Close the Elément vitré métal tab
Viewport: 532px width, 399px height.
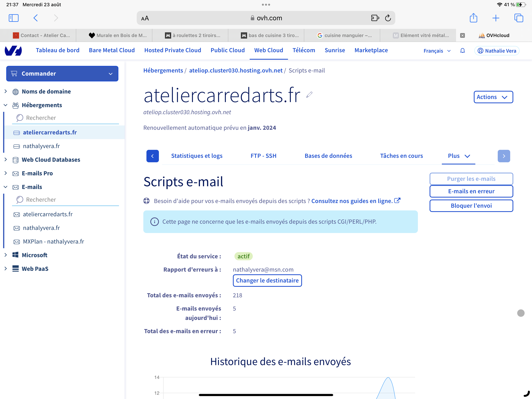tap(462, 35)
